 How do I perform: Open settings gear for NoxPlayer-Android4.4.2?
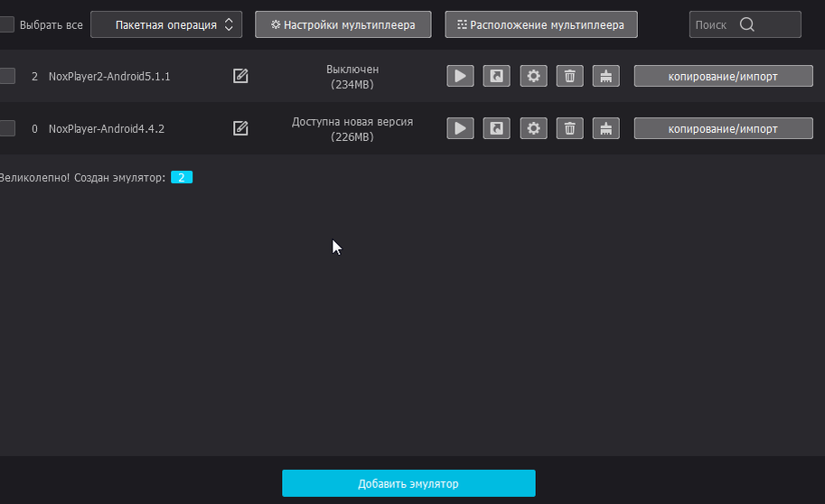click(x=533, y=128)
